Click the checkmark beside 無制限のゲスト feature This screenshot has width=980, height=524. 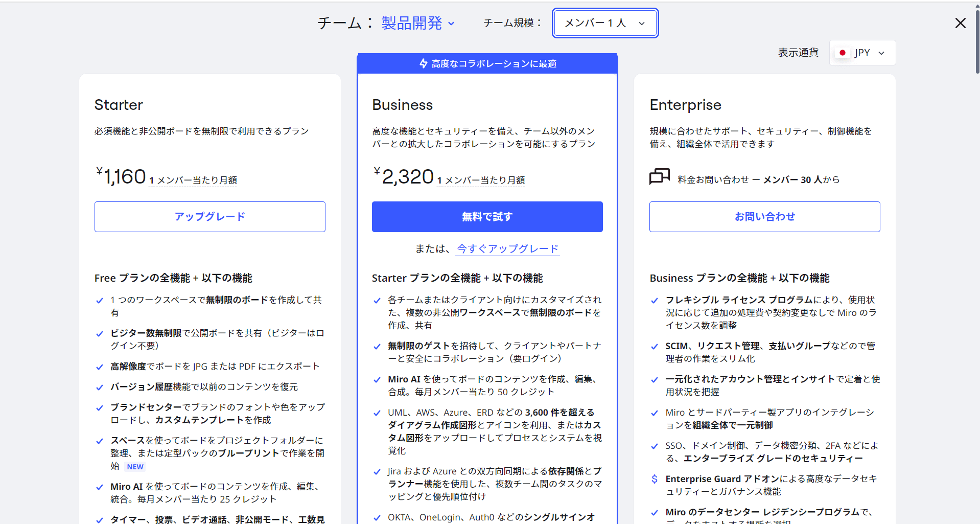377,347
